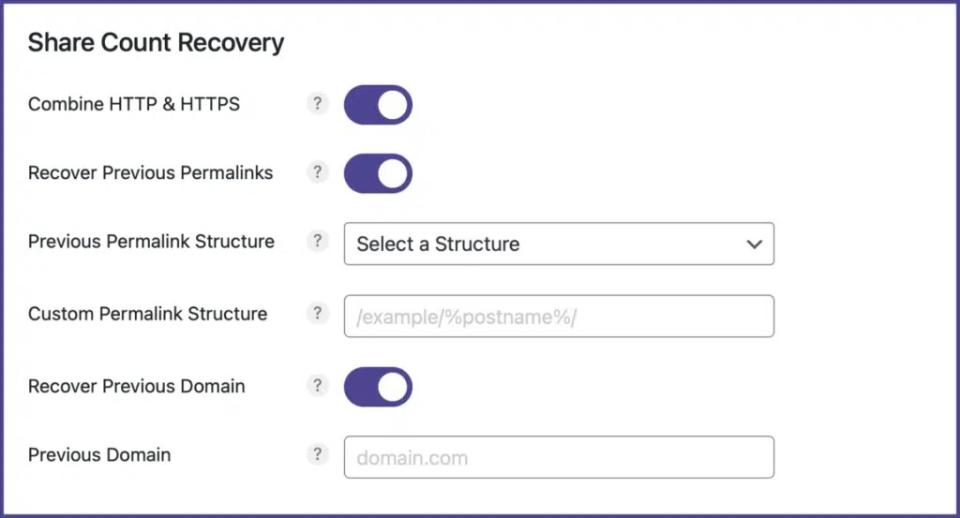Toggle the Recover Previous Domain switch
This screenshot has width=960, height=518.
pyautogui.click(x=378, y=387)
